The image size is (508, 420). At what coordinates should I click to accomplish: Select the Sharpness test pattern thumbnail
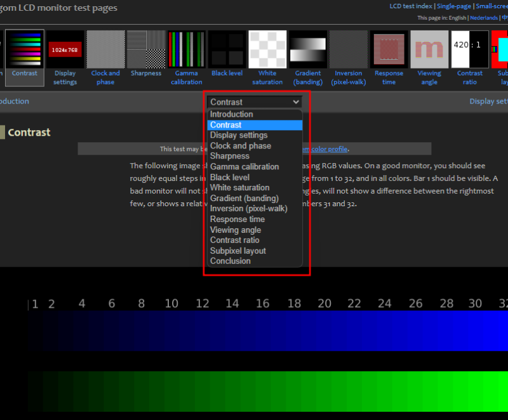coord(146,49)
